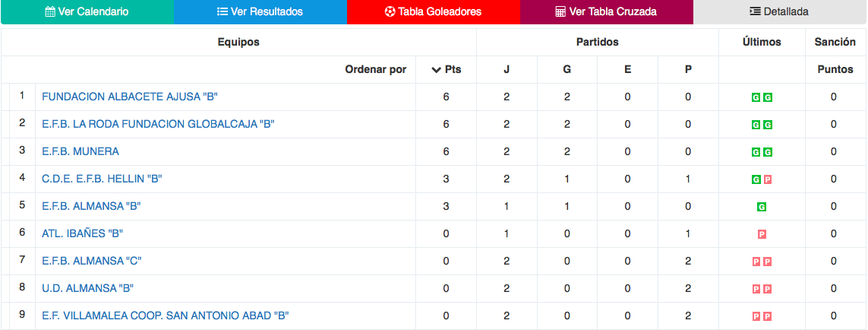Screen dimensions: 868x330
Task: Click the green G badge for E.F.B. ALMANSA "B"
Action: (x=762, y=208)
